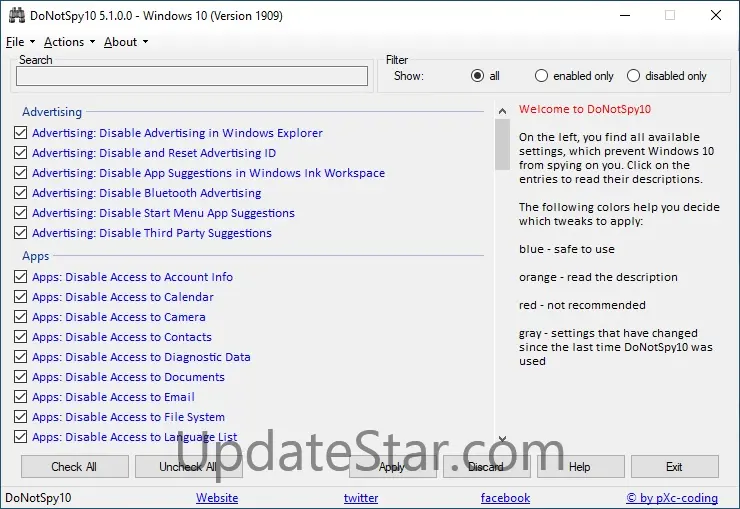Toggle Disable Start Menu App Suggestions
The width and height of the screenshot is (740, 509).
(20, 213)
